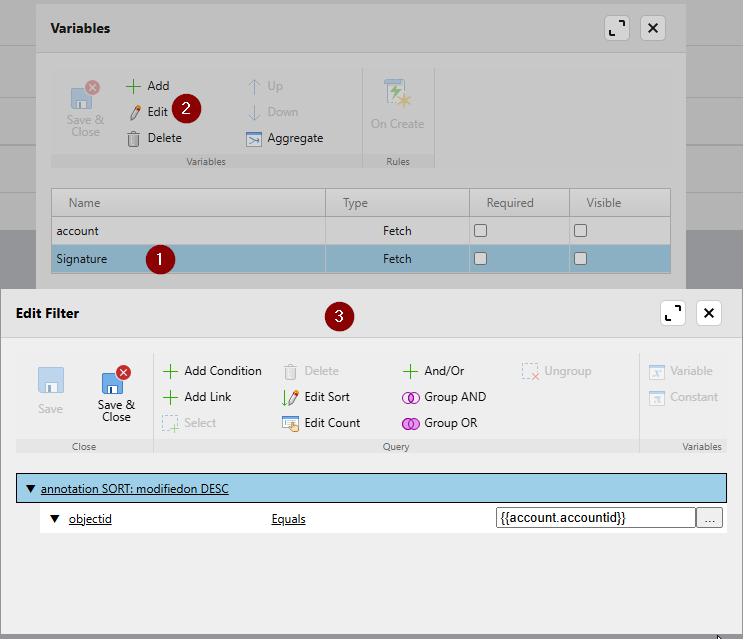This screenshot has width=743, height=639.
Task: Toggle Required checkbox for Signature row
Action: tap(480, 259)
